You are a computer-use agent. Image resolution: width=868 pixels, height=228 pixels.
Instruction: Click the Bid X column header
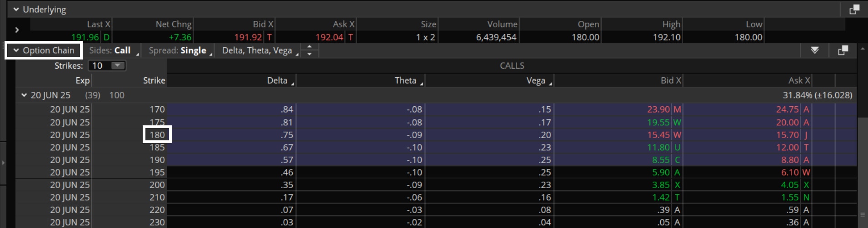coord(671,80)
